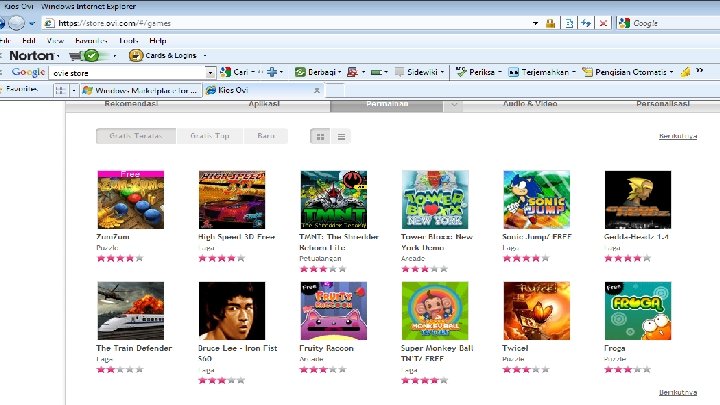Screen dimensions: 720x405
Task: Click the Cards & Logins smiley icon
Action: (x=136, y=56)
